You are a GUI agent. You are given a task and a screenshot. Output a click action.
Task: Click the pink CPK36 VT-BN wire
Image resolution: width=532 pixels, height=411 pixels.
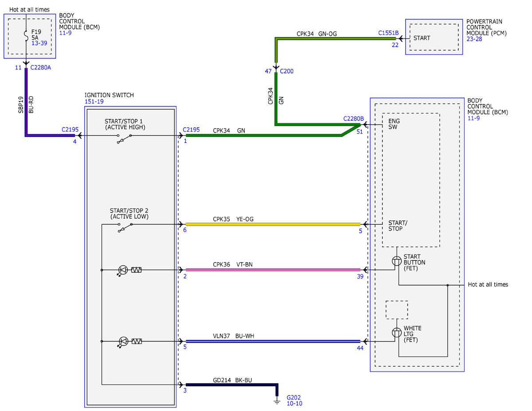click(x=273, y=270)
